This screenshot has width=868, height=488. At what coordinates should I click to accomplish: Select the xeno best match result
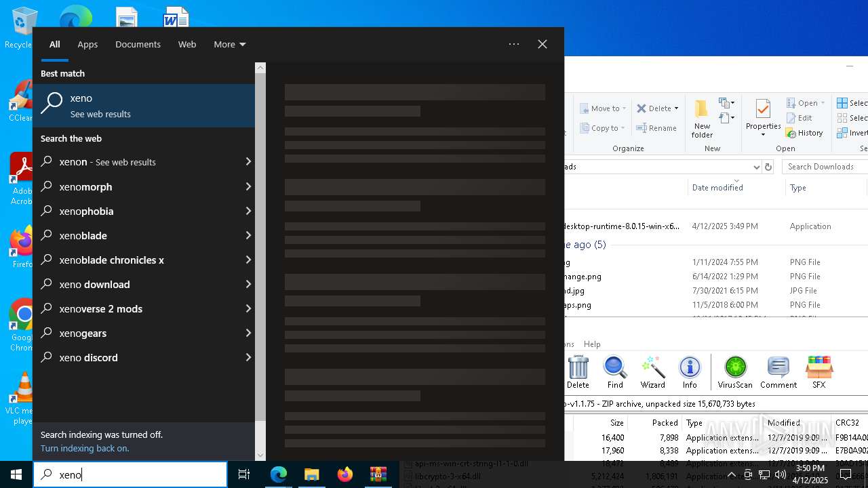point(144,106)
